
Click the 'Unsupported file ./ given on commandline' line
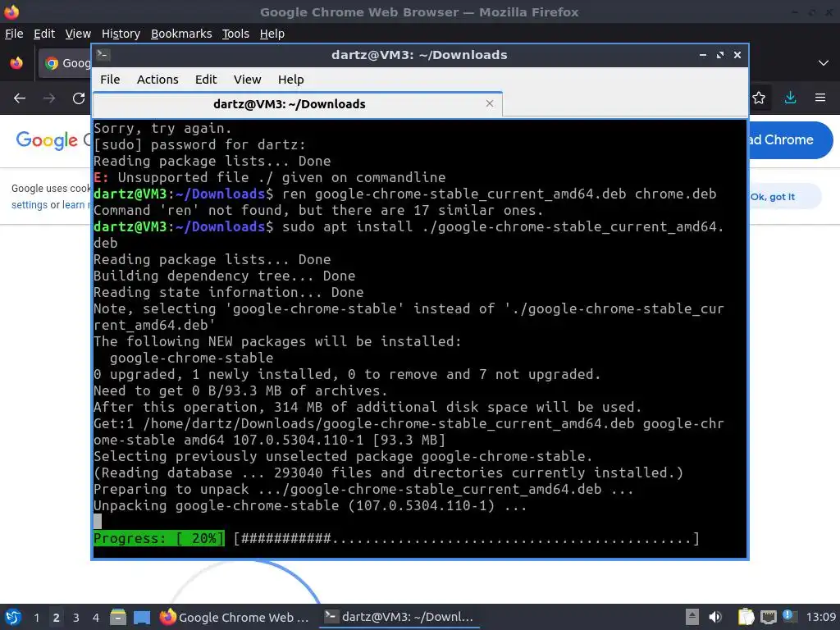[x=269, y=177]
